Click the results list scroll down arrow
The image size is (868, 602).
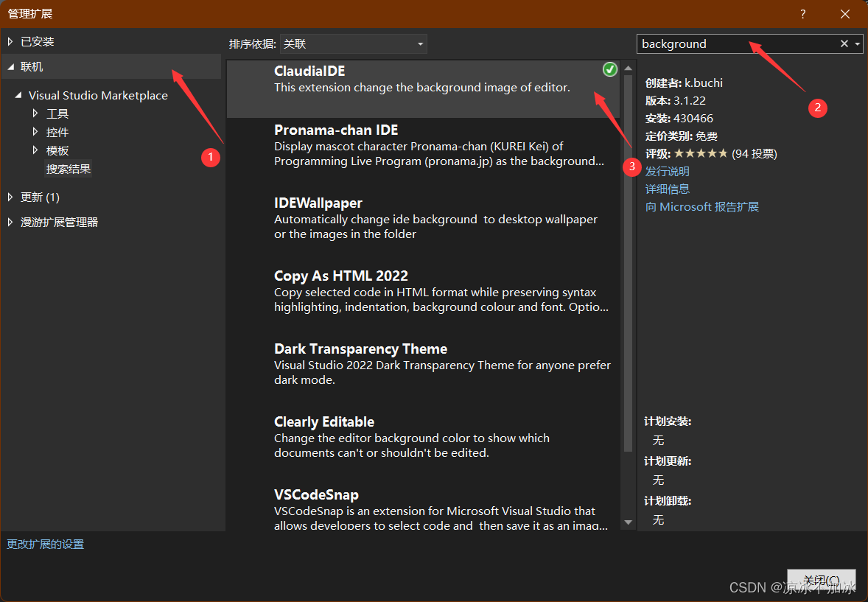[x=628, y=522]
